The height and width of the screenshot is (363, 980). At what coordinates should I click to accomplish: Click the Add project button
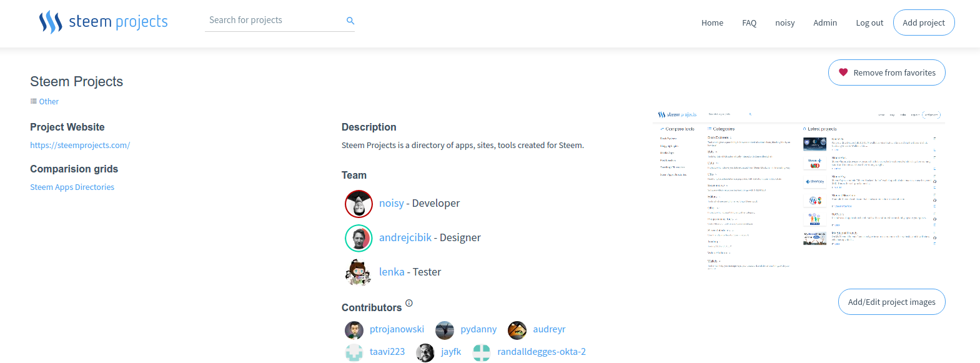[x=924, y=22]
